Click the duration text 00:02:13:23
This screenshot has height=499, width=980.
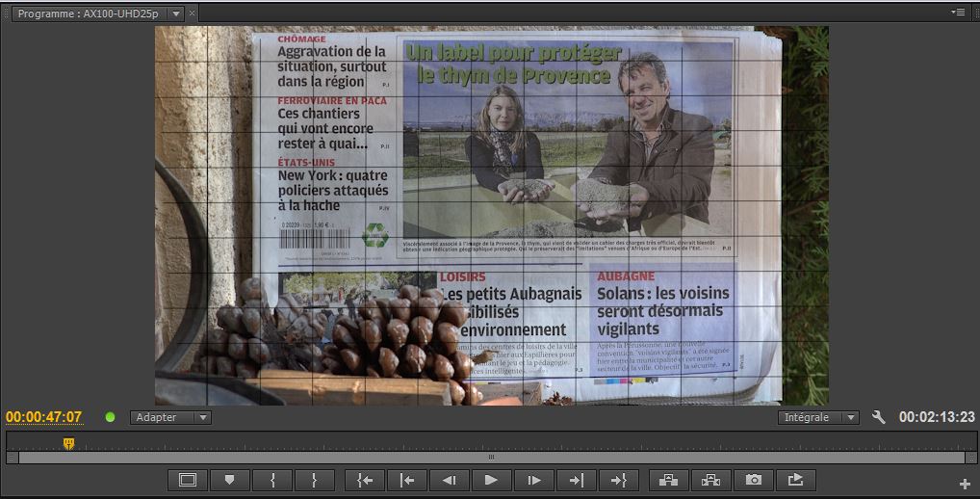pyautogui.click(x=937, y=417)
